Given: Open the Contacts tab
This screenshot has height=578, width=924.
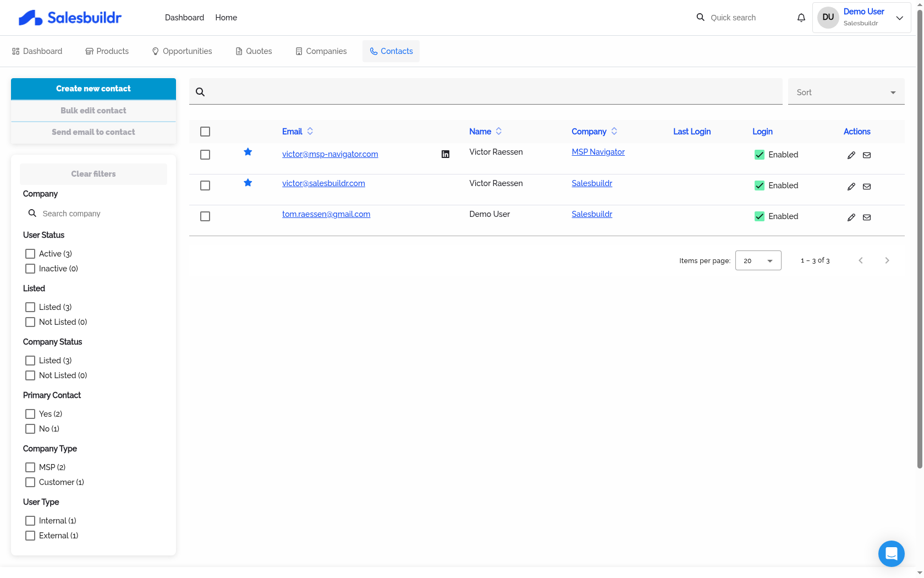Looking at the screenshot, I should coord(391,51).
